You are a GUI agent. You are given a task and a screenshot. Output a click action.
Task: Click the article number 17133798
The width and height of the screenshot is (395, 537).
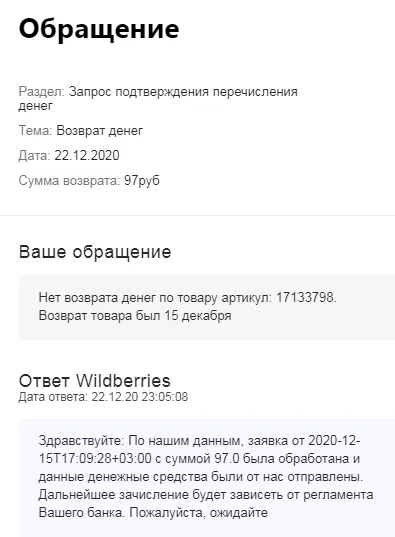pos(306,297)
